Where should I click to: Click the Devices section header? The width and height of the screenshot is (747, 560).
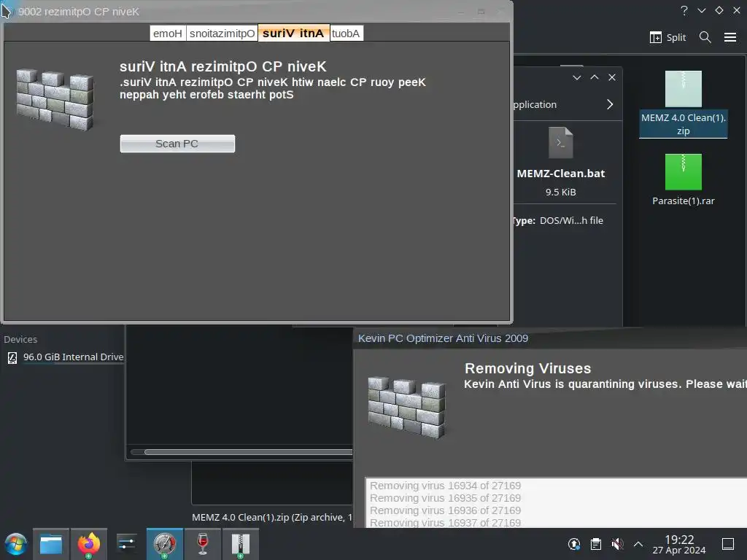[x=20, y=340]
